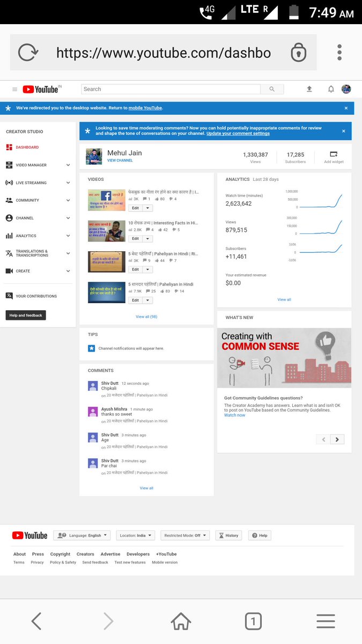Expand the Create section
The width and height of the screenshot is (362, 644).
(x=38, y=271)
